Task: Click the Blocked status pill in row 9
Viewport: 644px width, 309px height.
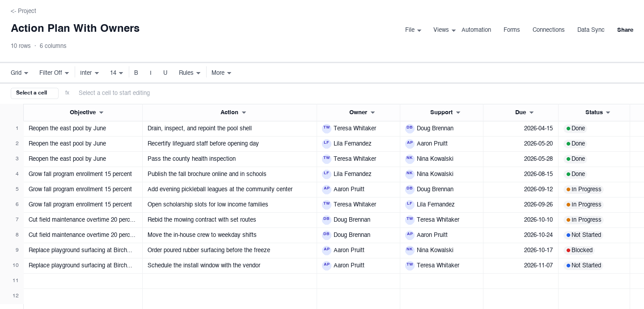Action: pos(580,250)
